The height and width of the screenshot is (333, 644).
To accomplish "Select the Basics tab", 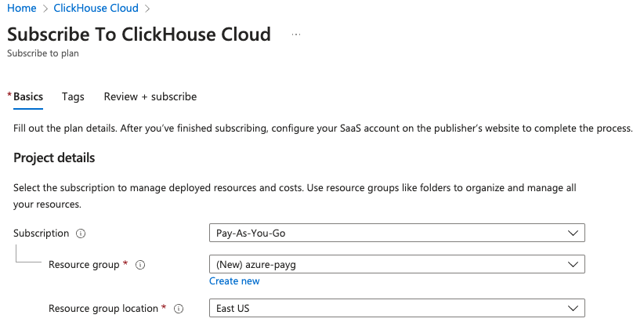I will pyautogui.click(x=28, y=96).
